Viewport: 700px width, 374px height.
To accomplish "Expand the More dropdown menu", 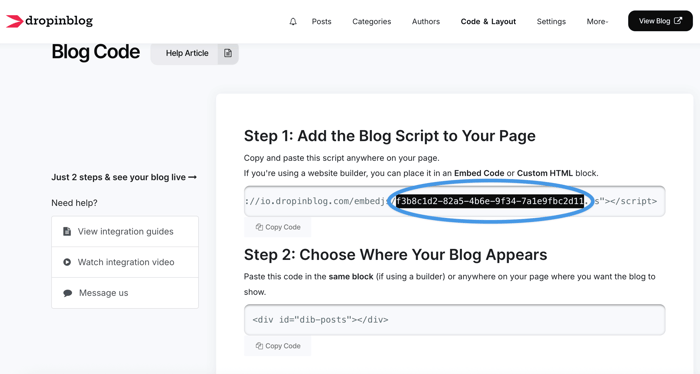I will tap(597, 21).
